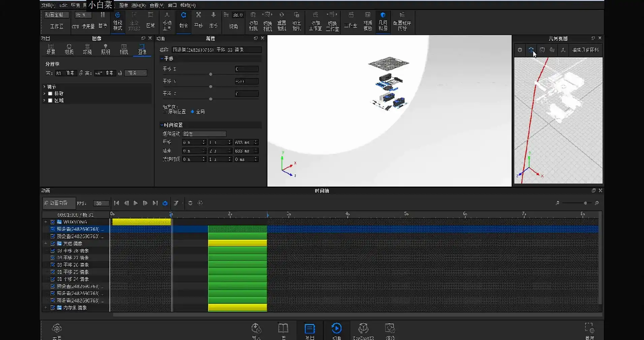Open the 窗口 (Window) menu
The image size is (644, 340).
pyautogui.click(x=172, y=5)
